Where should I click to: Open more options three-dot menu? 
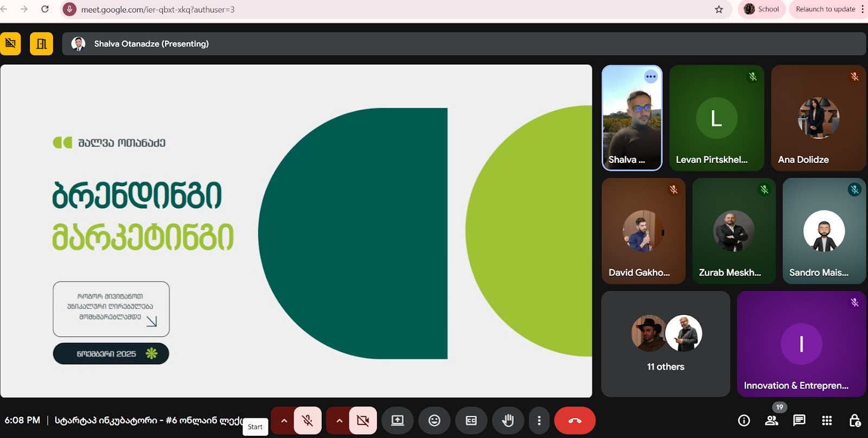click(539, 421)
